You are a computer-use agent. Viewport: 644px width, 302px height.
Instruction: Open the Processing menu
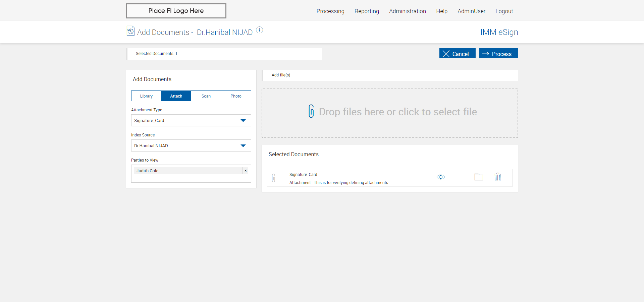[330, 11]
